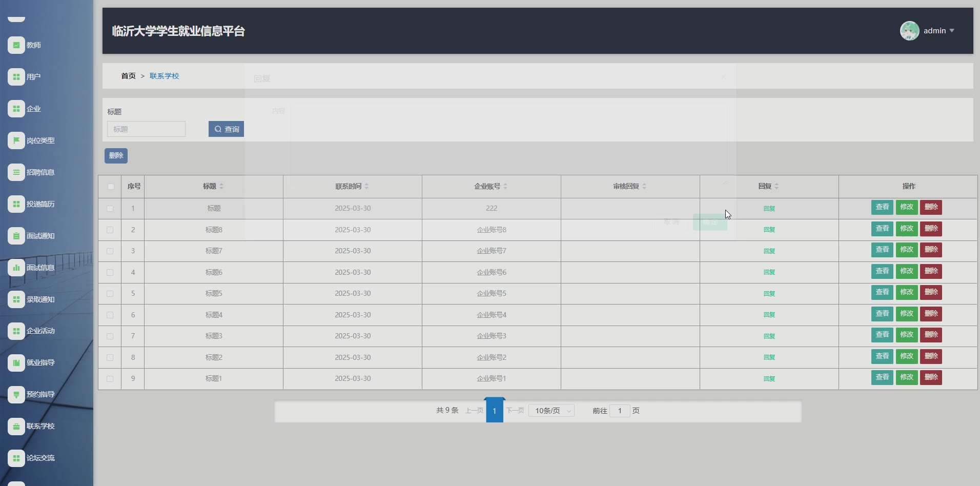The height and width of the screenshot is (486, 980).
Task: Open the 岗位类型 flag icon
Action: tap(16, 140)
